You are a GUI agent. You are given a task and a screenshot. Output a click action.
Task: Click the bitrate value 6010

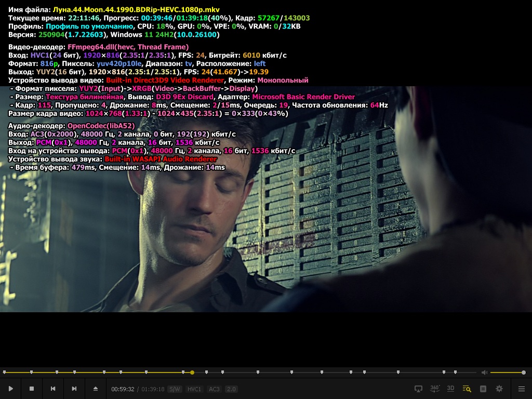pyautogui.click(x=251, y=55)
